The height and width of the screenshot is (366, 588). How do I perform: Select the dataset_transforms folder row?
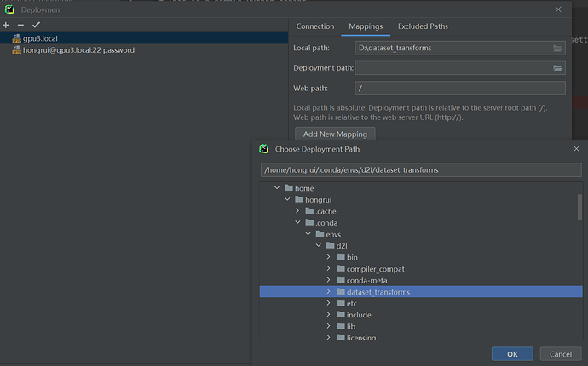(421, 292)
